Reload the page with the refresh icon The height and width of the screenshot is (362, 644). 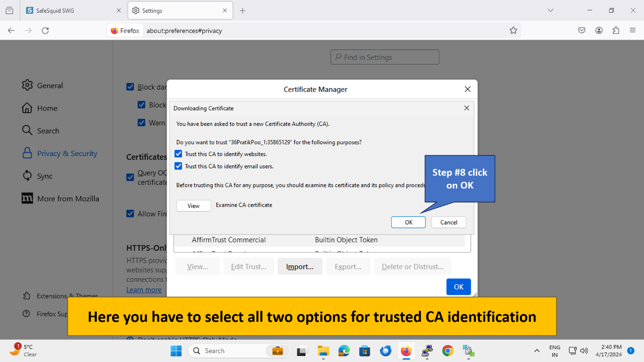(45, 30)
